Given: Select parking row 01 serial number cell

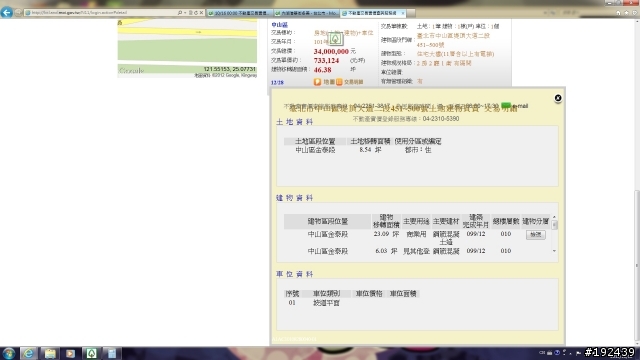Looking at the screenshot, I should pyautogui.click(x=292, y=303).
